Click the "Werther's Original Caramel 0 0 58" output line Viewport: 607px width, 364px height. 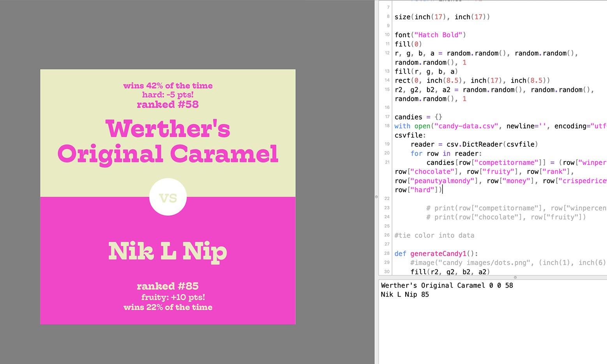pos(447,285)
